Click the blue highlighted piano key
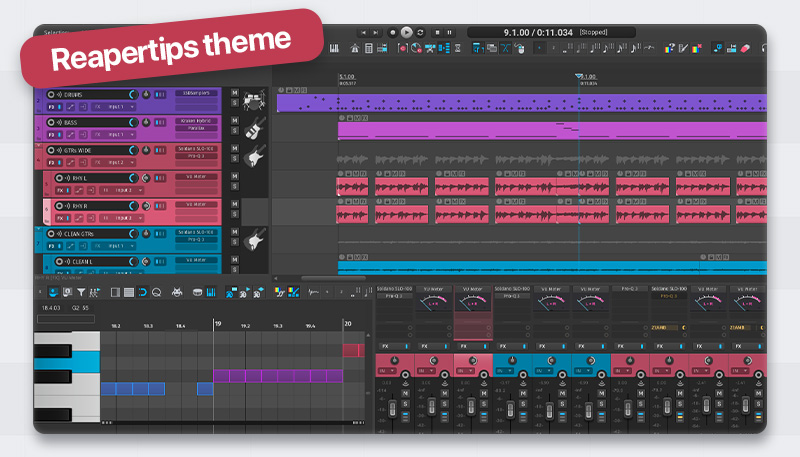 coord(67,361)
